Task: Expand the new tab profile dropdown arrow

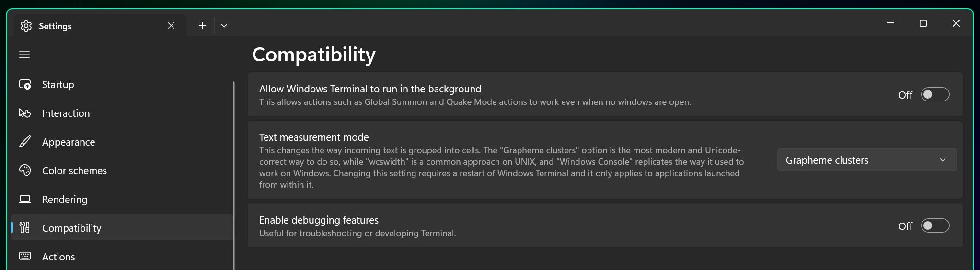Action: [x=224, y=26]
